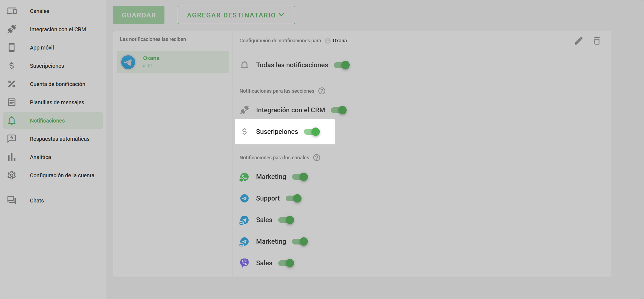Click the Telegram avatar of recipient Oxana
Viewport: 644px width, 299px height.
pyautogui.click(x=128, y=62)
